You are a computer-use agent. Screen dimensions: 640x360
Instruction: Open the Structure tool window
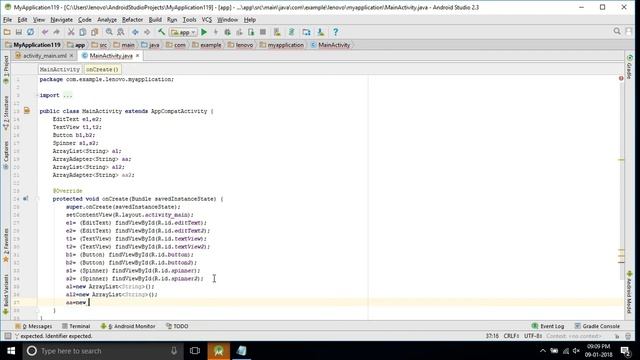click(6, 113)
